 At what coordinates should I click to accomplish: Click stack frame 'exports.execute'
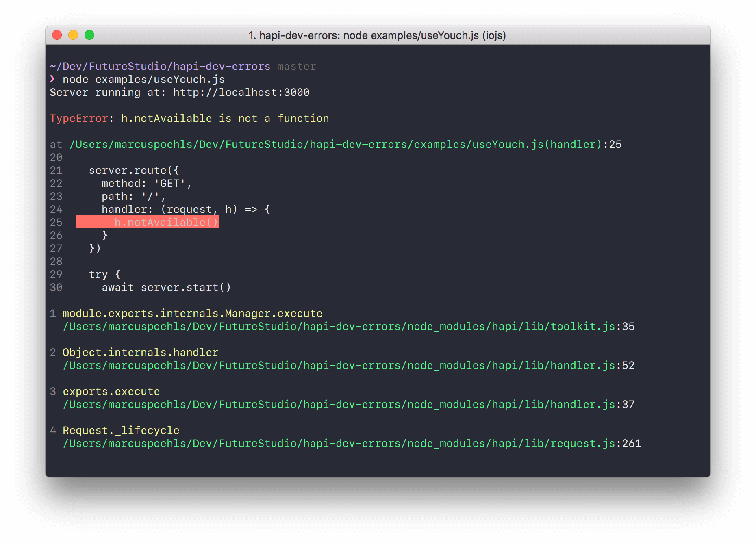pos(111,391)
